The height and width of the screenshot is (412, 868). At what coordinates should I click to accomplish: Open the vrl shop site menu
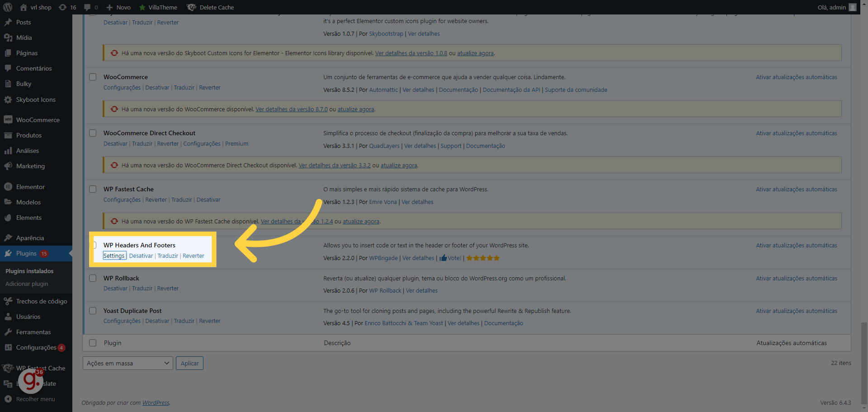point(36,7)
